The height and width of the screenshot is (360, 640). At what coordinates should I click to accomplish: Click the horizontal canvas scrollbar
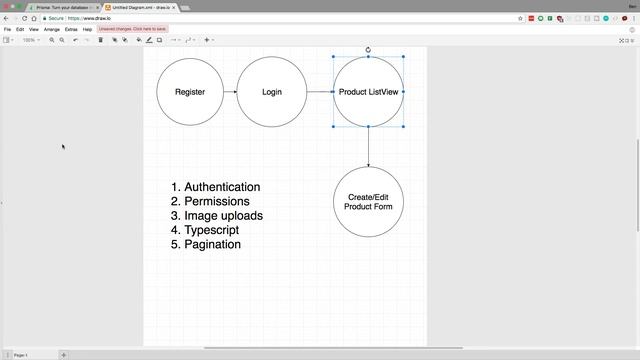(333, 348)
